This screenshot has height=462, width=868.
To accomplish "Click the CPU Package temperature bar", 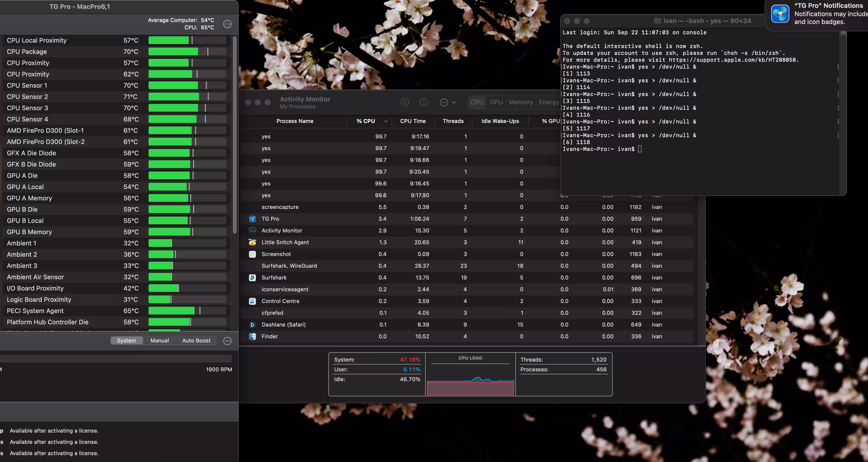I will point(187,51).
